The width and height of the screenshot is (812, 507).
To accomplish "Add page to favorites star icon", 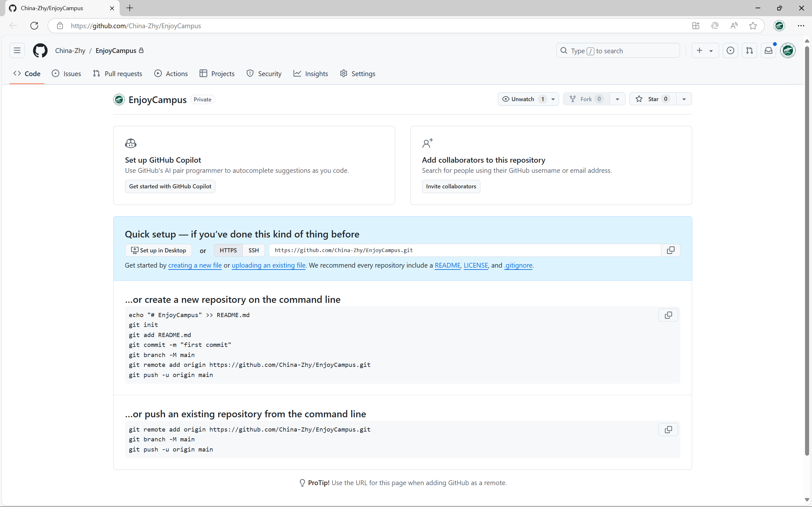I will coord(753,26).
